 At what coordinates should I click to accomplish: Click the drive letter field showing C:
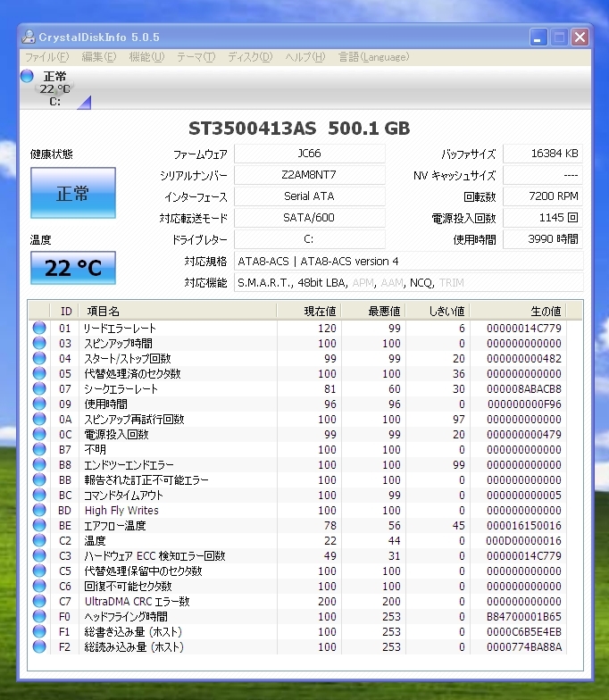click(309, 239)
